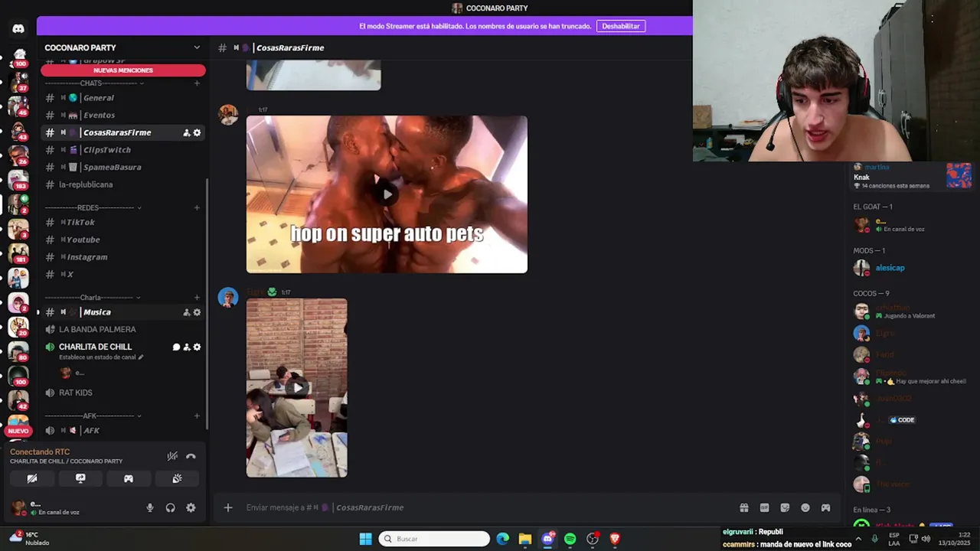
Task: Edit CosasRarasFirme channel settings gear
Action: pyautogui.click(x=197, y=132)
